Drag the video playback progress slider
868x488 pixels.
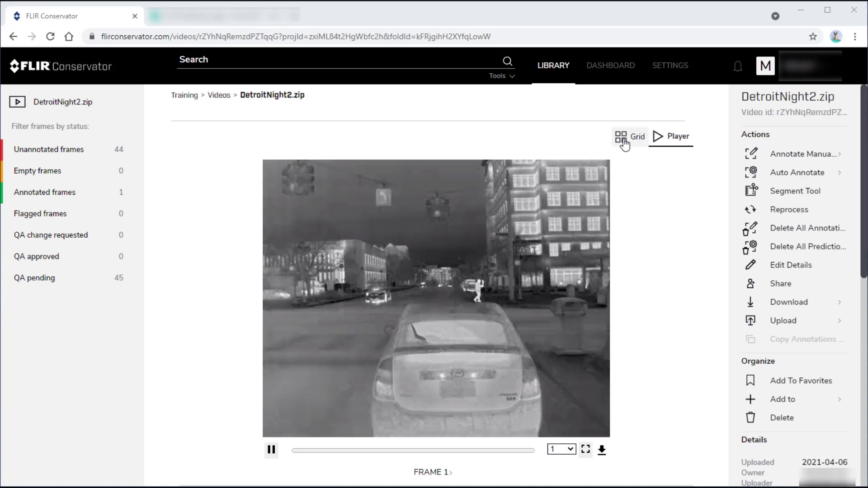[413, 449]
